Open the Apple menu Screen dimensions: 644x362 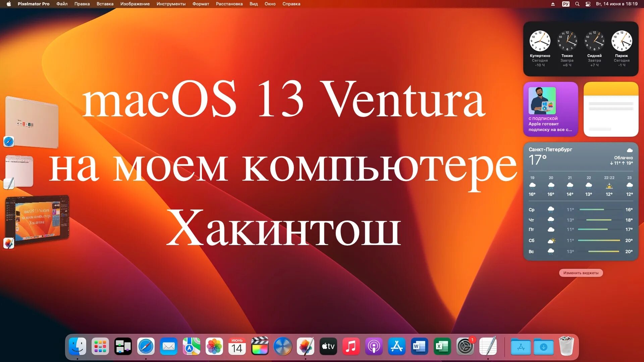click(x=9, y=4)
